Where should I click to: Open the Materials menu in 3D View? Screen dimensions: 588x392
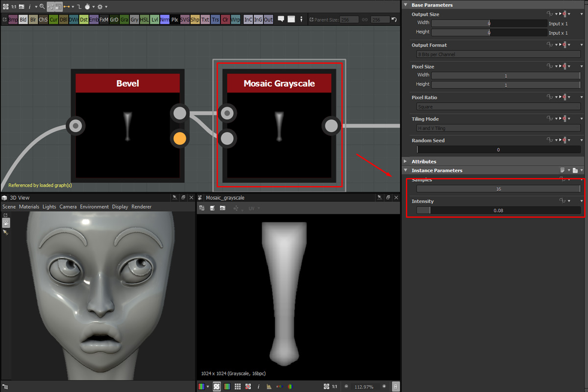29,207
